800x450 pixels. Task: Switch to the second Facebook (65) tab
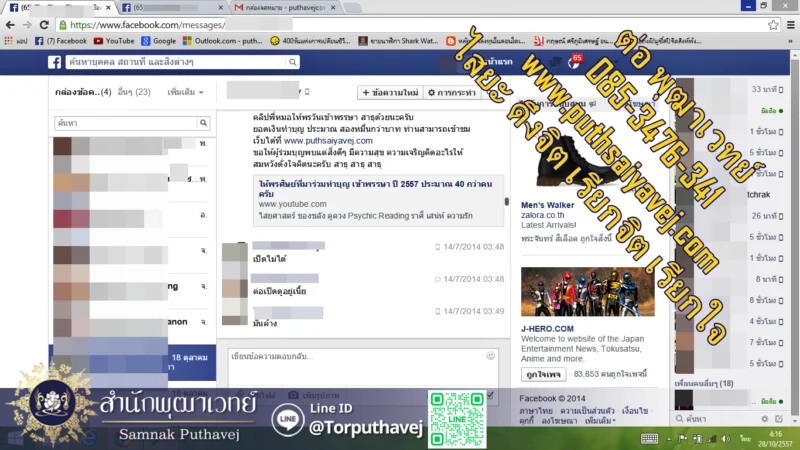pos(173,8)
